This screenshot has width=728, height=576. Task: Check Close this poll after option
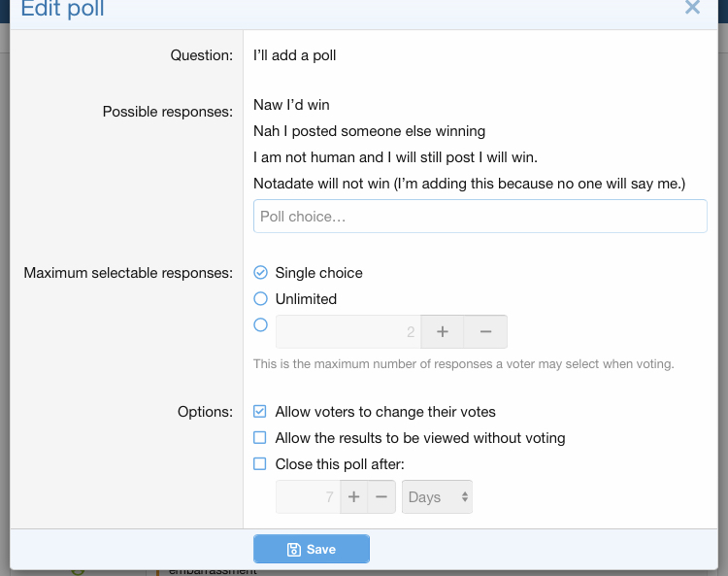pos(260,464)
